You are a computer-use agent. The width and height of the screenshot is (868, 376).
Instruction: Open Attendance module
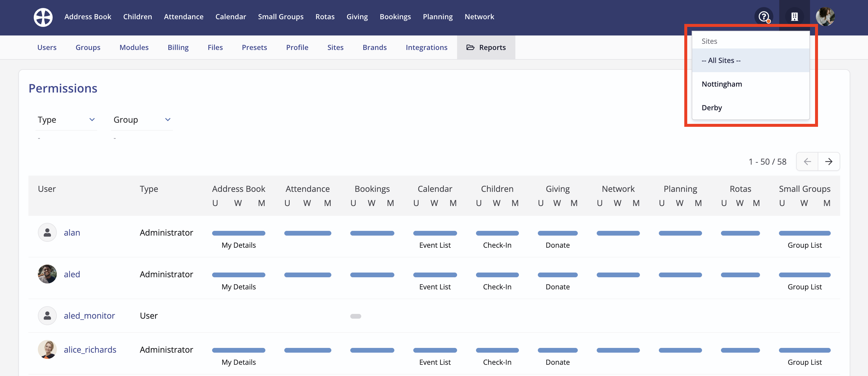[x=184, y=17]
